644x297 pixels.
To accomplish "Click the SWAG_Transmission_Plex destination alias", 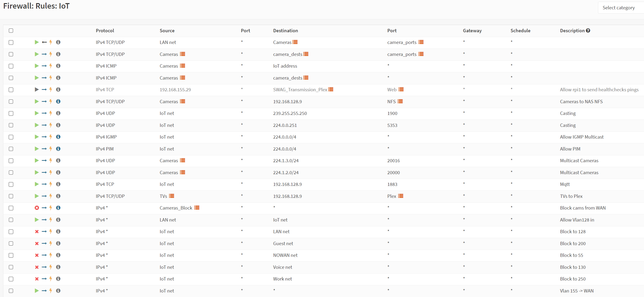I will [300, 90].
